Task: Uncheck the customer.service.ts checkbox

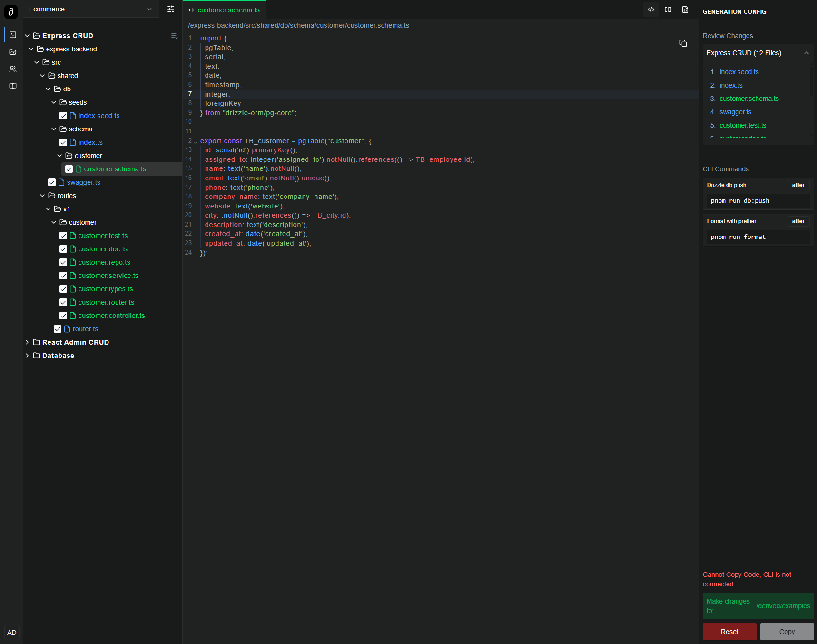Action: [x=63, y=276]
